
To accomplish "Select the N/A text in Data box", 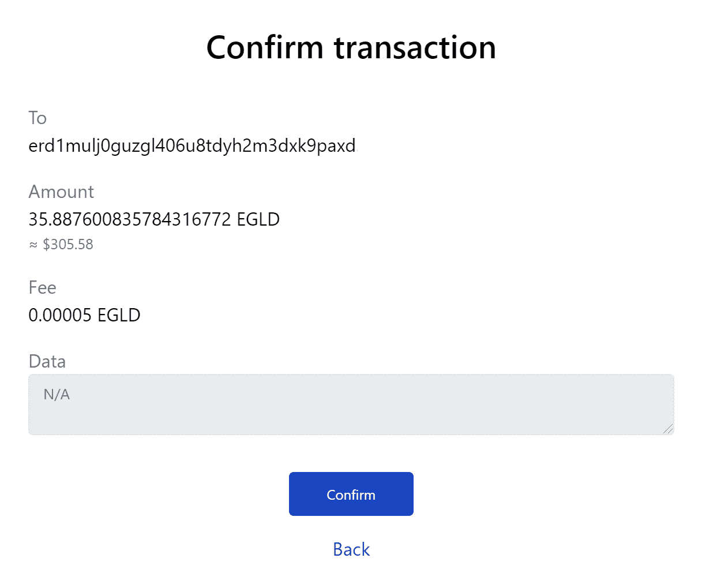I will (x=57, y=395).
